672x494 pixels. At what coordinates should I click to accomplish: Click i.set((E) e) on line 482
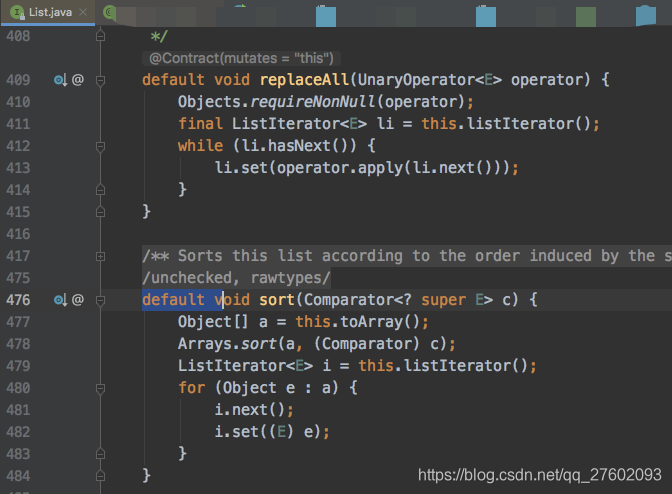pyautogui.click(x=267, y=432)
